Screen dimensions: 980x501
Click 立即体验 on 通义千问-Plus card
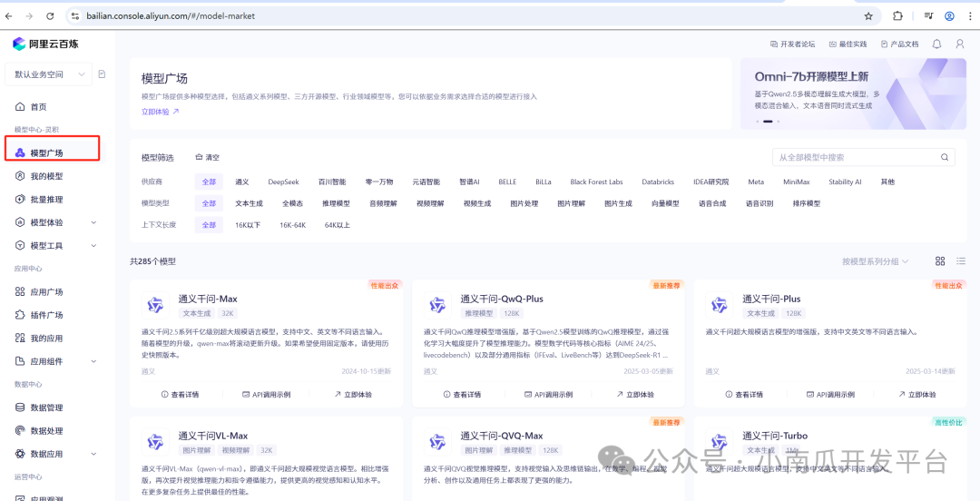(916, 395)
